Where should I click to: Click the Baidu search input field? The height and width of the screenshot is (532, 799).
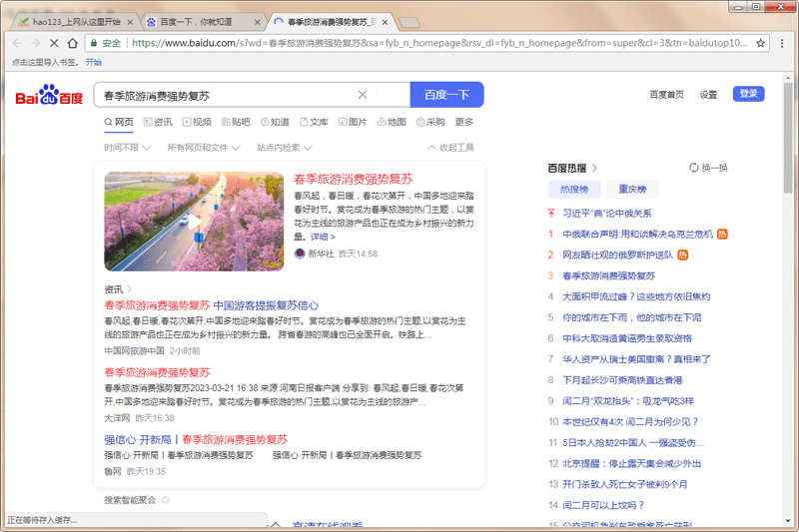pos(225,95)
